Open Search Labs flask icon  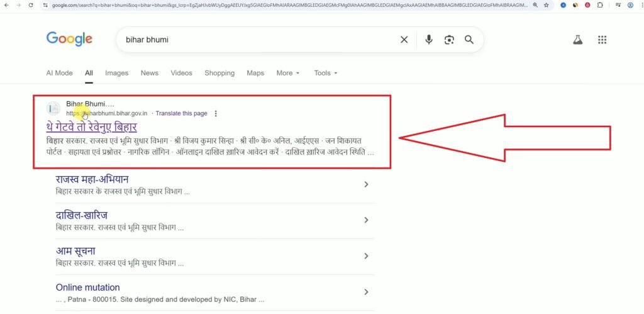[x=578, y=40]
